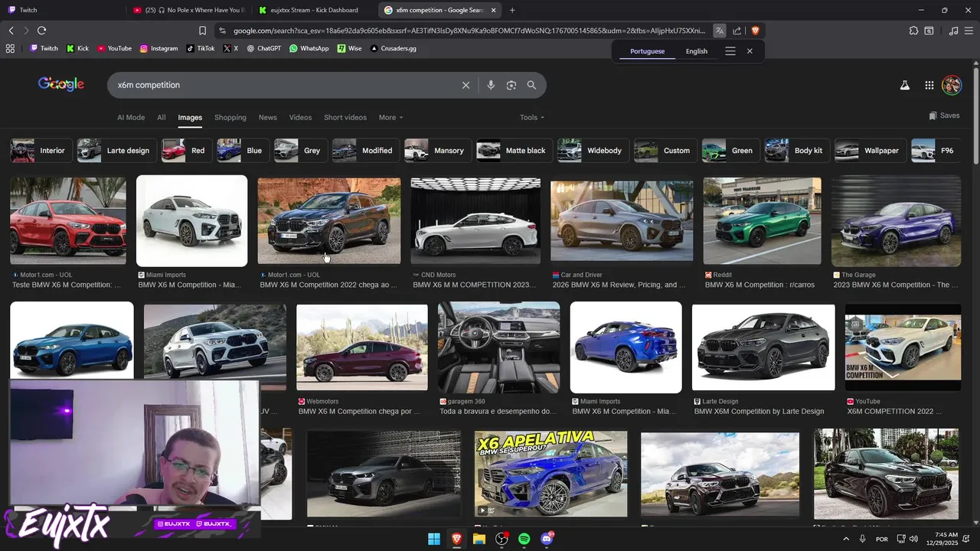This screenshot has width=980, height=551.
Task: Open the browser extensions puzzle icon
Action: pos(913,31)
